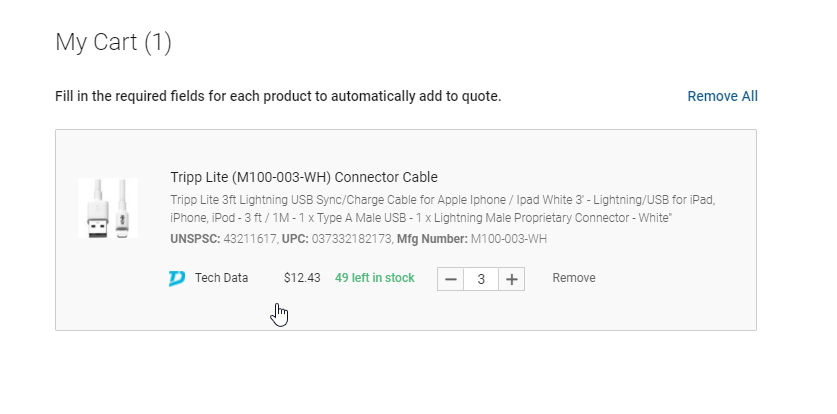Click the Tech Data distributor logo icon
This screenshot has height=414, width=837.
177,279
